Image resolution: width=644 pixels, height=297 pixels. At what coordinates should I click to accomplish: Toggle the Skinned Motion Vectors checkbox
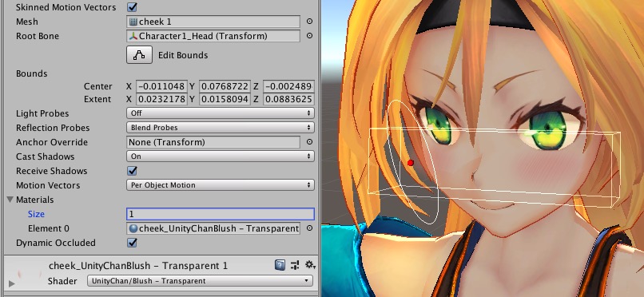133,7
